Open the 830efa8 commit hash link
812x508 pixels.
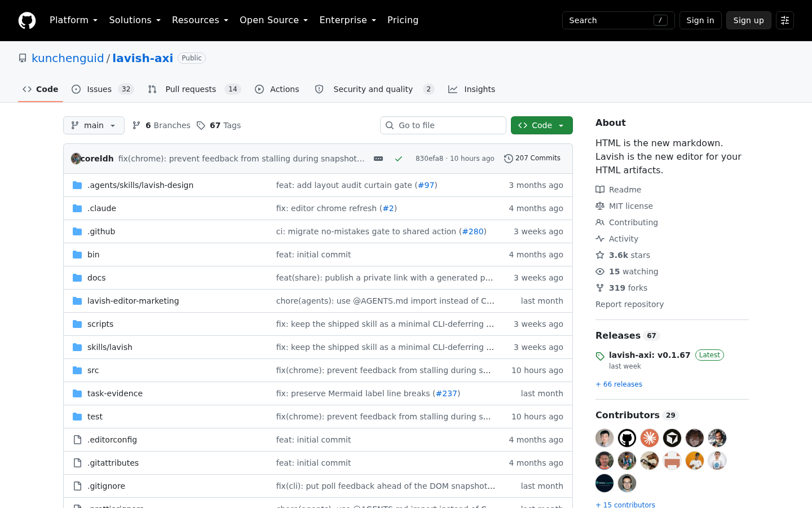click(429, 159)
